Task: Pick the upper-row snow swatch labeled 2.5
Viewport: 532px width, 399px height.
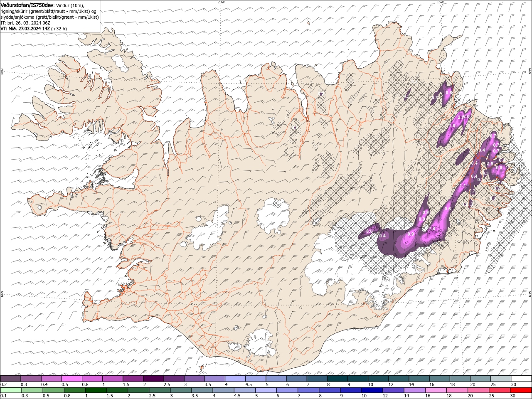Action: click(x=174, y=378)
